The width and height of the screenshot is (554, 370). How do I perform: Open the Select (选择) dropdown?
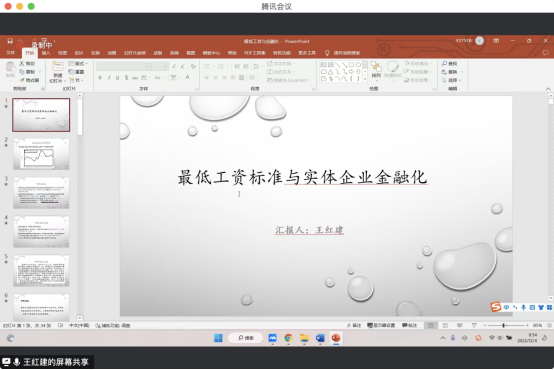452,80
